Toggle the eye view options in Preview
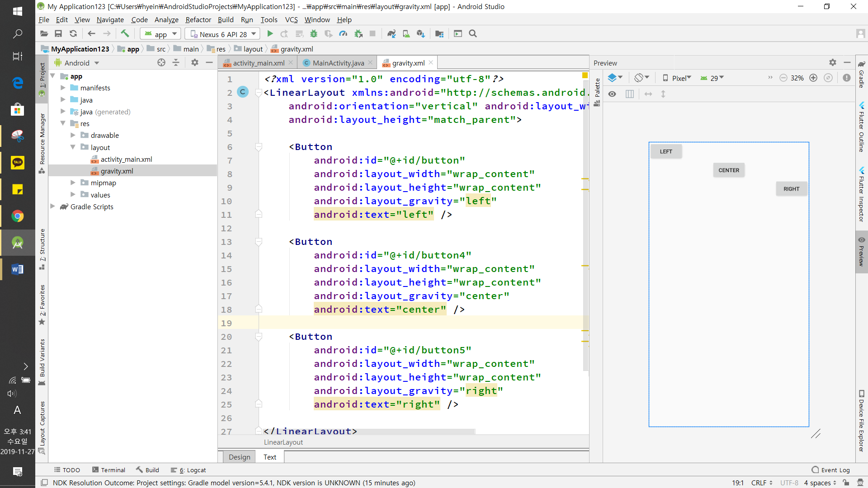The width and height of the screenshot is (868, 488). (x=612, y=94)
